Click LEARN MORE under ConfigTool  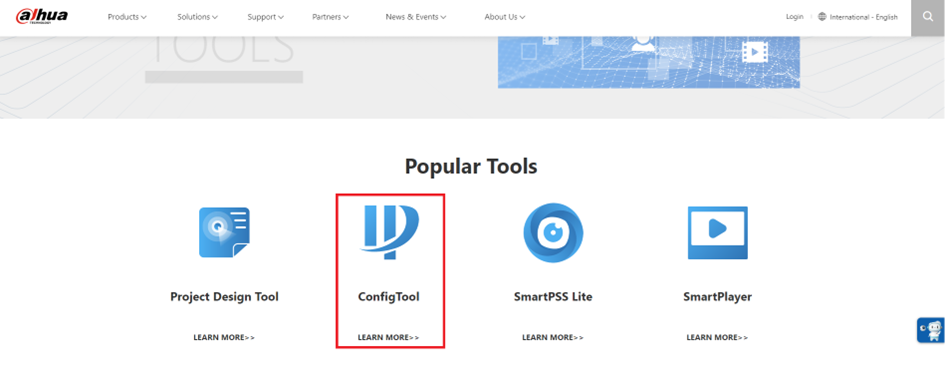(x=389, y=338)
